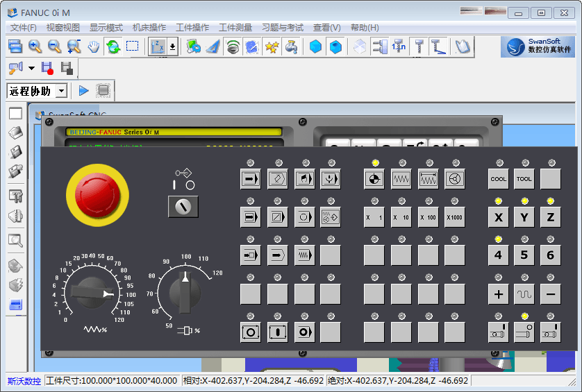Push the red emergency stop button
Image resolution: width=582 pixels, height=392 pixels.
pyautogui.click(x=97, y=195)
